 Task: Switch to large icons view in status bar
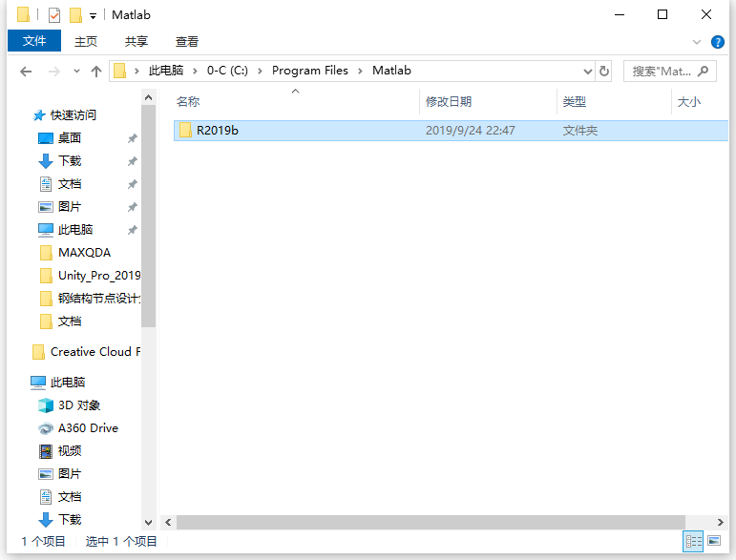point(714,541)
